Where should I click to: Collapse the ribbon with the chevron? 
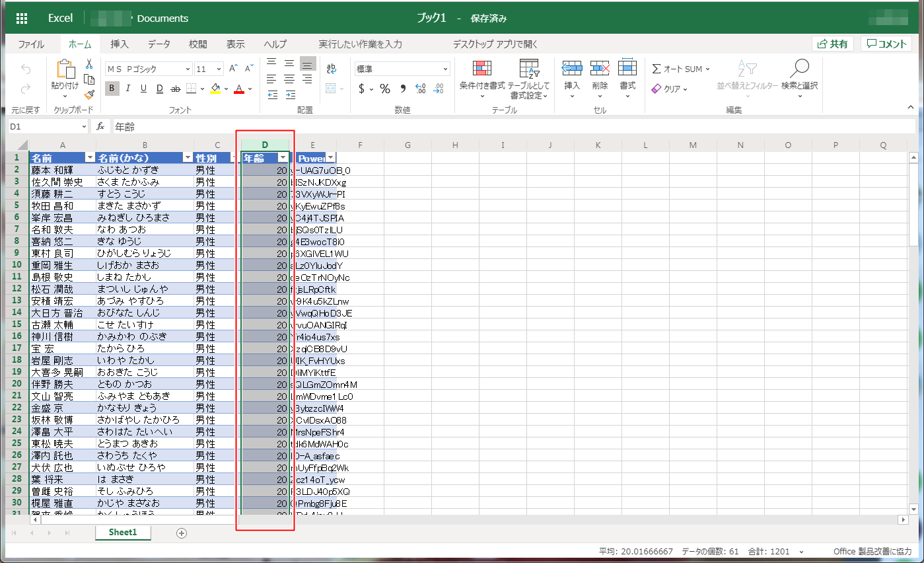[x=911, y=106]
